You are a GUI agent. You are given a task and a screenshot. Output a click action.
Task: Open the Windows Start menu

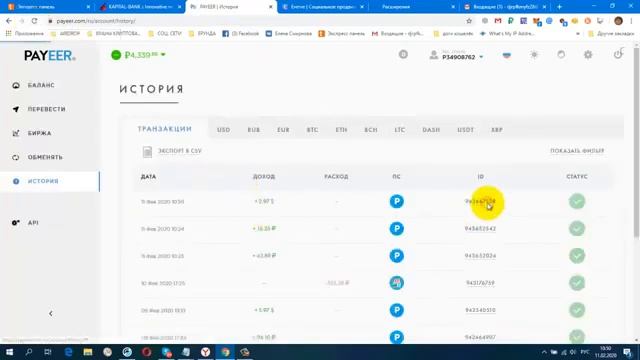[9, 352]
